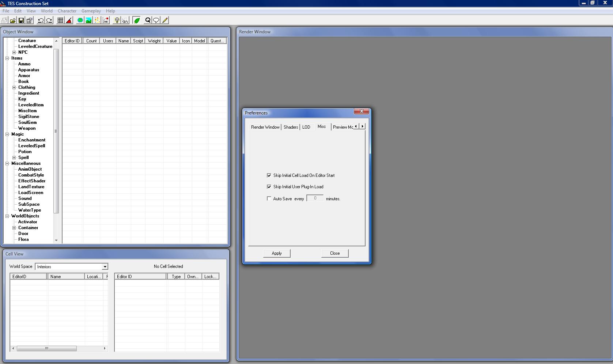Select the path grid editing icon

pyautogui.click(x=97, y=20)
